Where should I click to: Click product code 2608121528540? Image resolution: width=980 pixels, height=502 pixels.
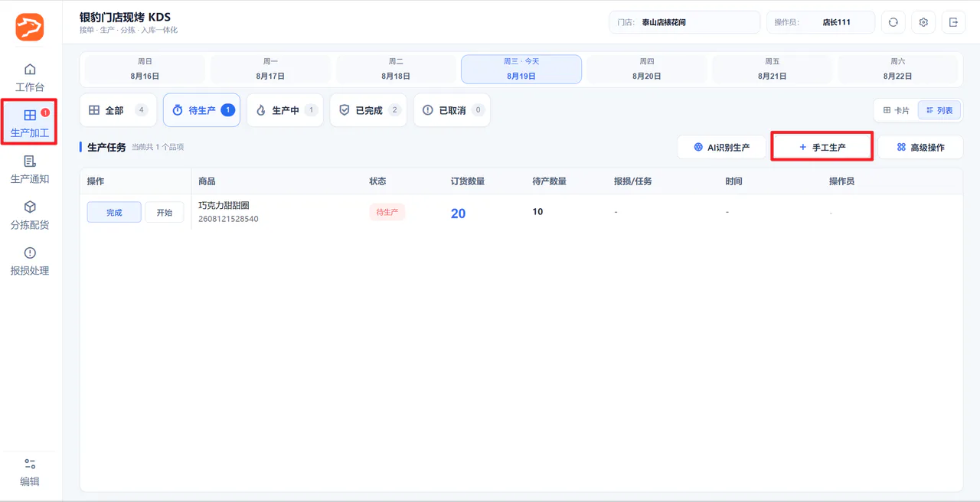pos(228,219)
